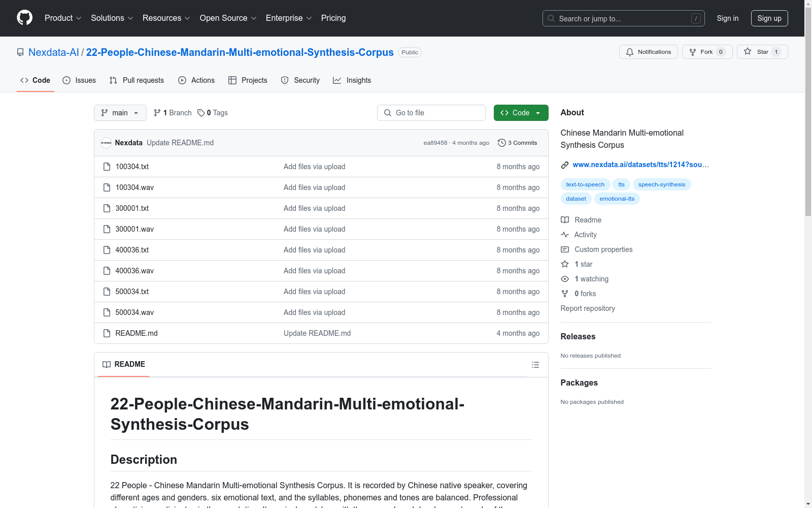This screenshot has height=508, width=812.
Task: Click the book icon beside Readme
Action: pos(565,220)
